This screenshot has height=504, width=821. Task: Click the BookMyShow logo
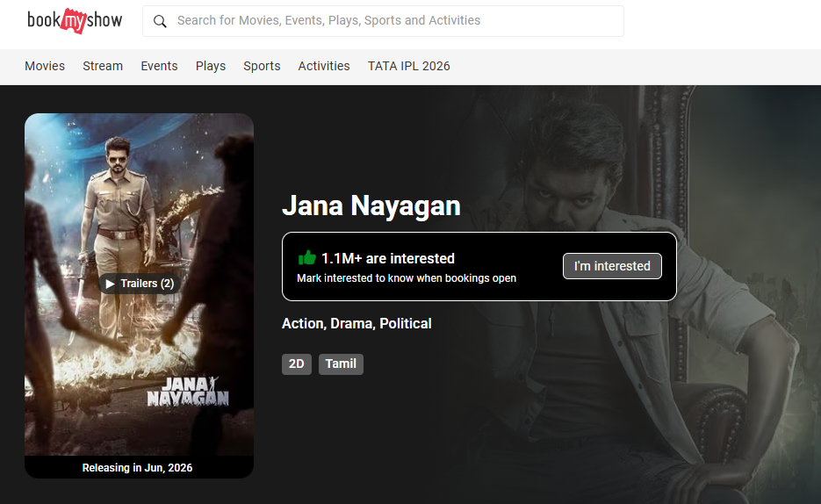[x=75, y=20]
